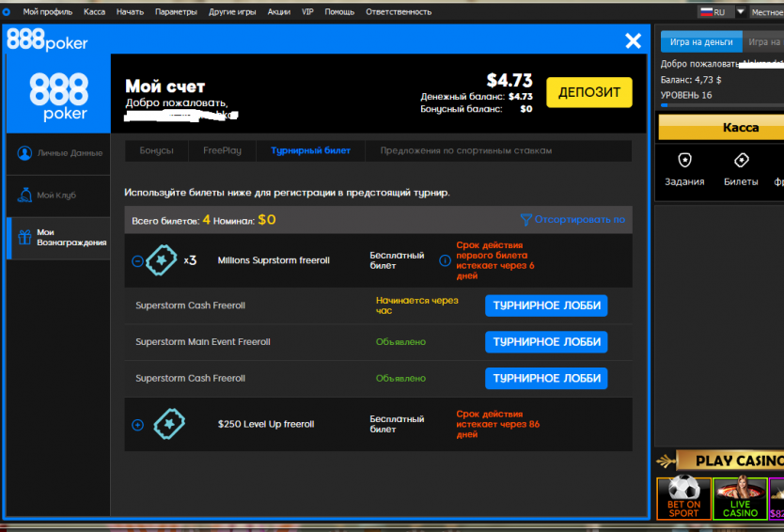Open the Начать menu
This screenshot has width=784, height=532.
[x=130, y=12]
